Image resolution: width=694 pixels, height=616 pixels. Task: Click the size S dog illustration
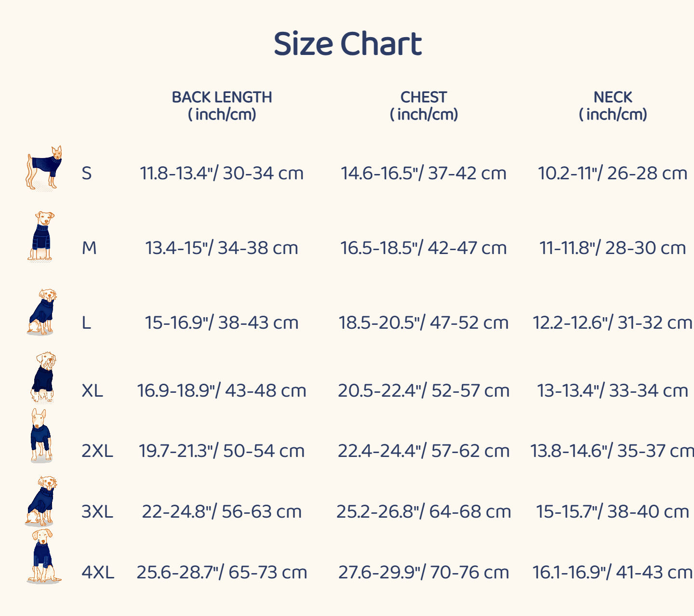[44, 168]
